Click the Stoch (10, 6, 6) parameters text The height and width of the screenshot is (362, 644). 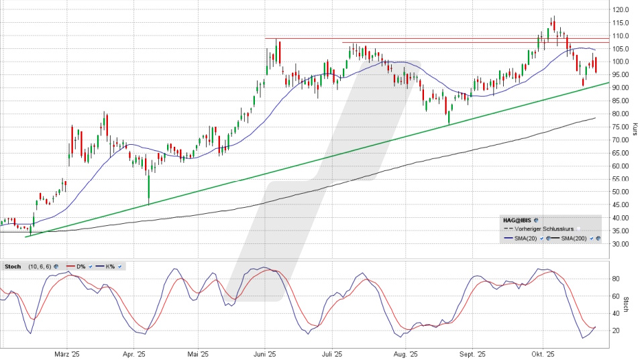coord(39,267)
